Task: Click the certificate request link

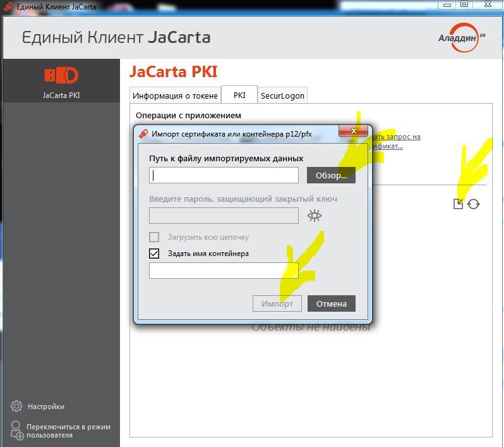Action: pos(395,141)
